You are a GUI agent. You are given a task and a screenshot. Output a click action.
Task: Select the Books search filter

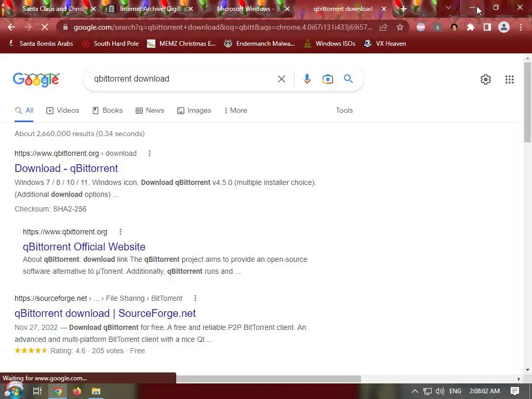[x=108, y=110]
